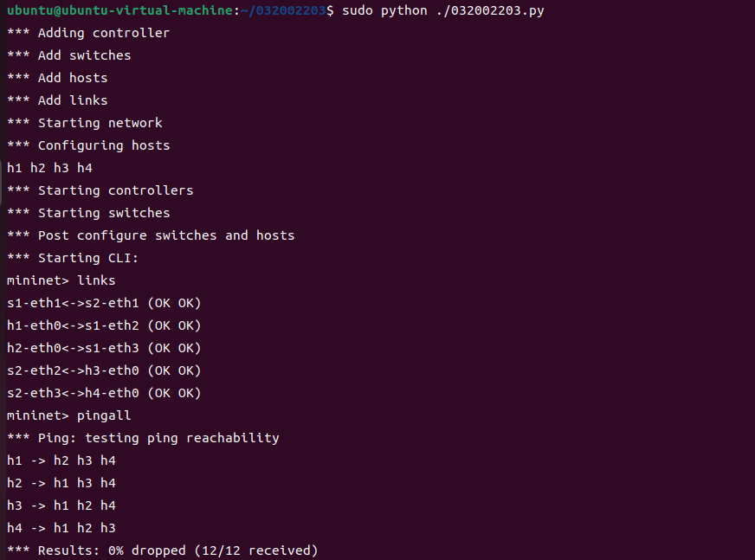Click the 'Configuring hosts' output line
The image size is (755, 560).
click(88, 145)
